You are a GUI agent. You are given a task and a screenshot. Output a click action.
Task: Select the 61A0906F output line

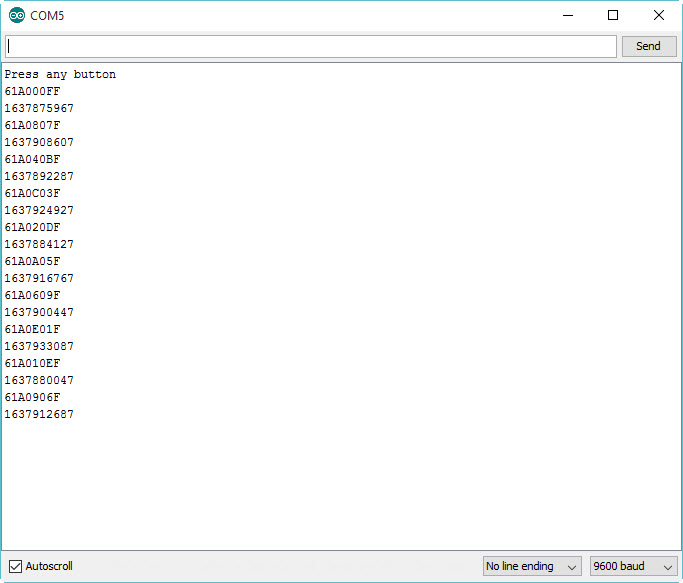tap(32, 397)
